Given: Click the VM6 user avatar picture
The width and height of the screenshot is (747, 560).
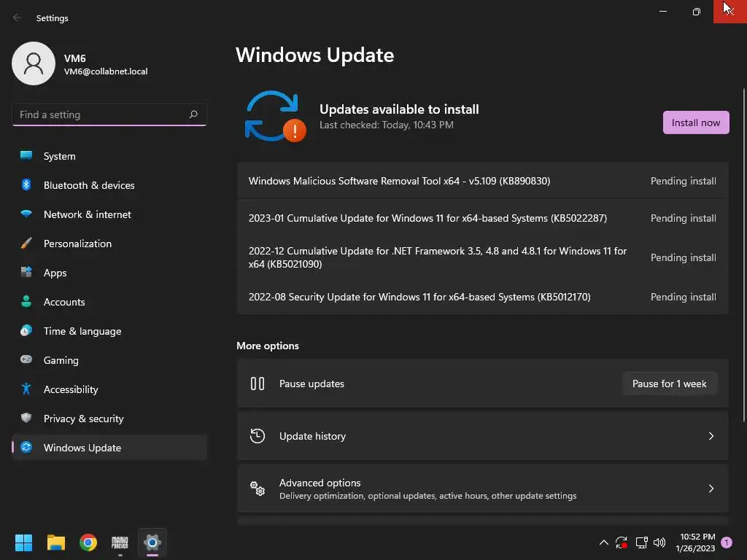Looking at the screenshot, I should tap(34, 63).
